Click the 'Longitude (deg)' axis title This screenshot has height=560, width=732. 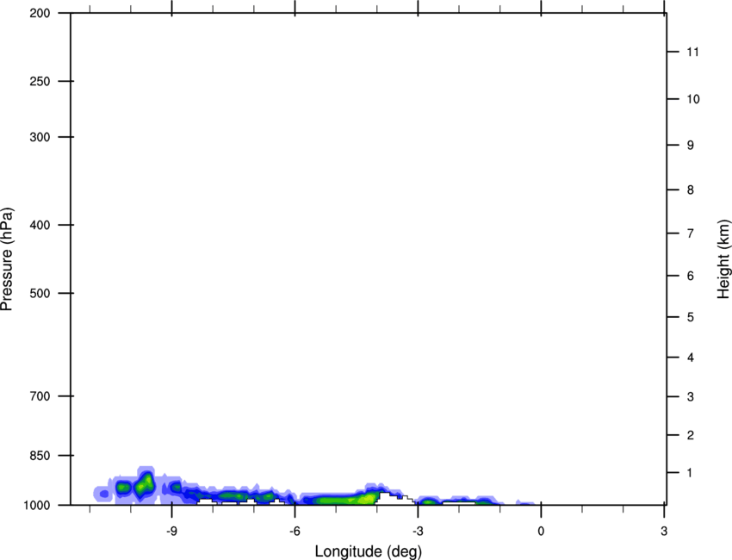(369, 551)
